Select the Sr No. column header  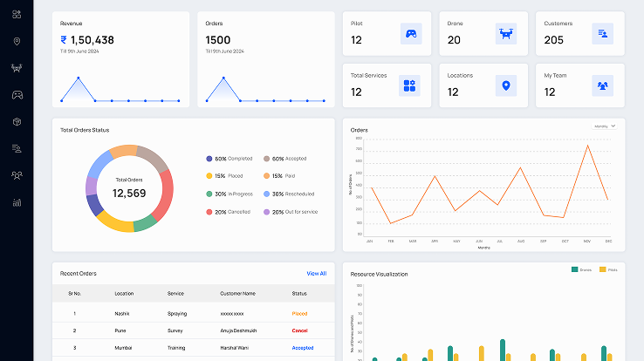(x=75, y=294)
